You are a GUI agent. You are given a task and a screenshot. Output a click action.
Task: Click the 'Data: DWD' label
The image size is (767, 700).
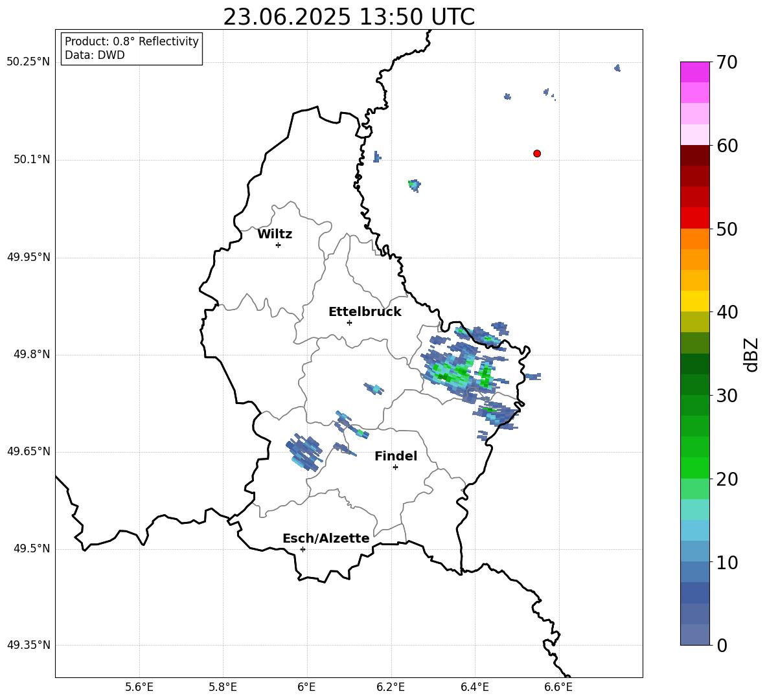click(x=95, y=55)
